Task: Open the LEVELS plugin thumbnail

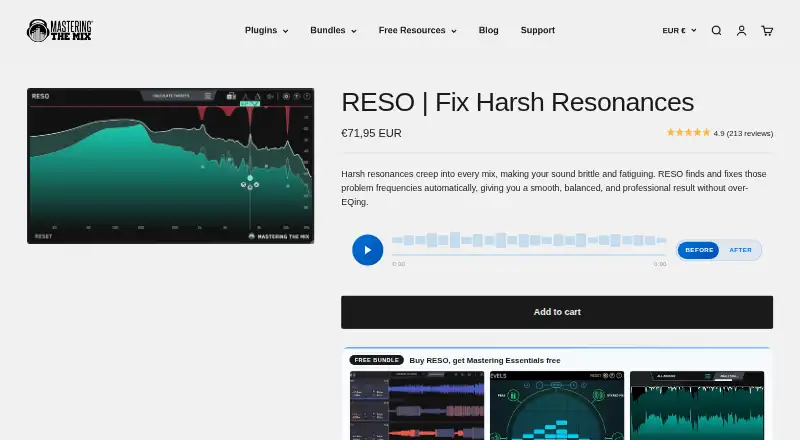Action: 557,405
